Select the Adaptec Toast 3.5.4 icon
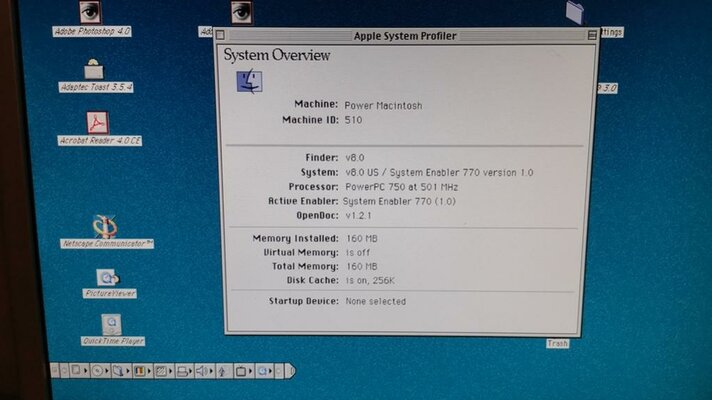This screenshot has height=400, width=712. 94,69
